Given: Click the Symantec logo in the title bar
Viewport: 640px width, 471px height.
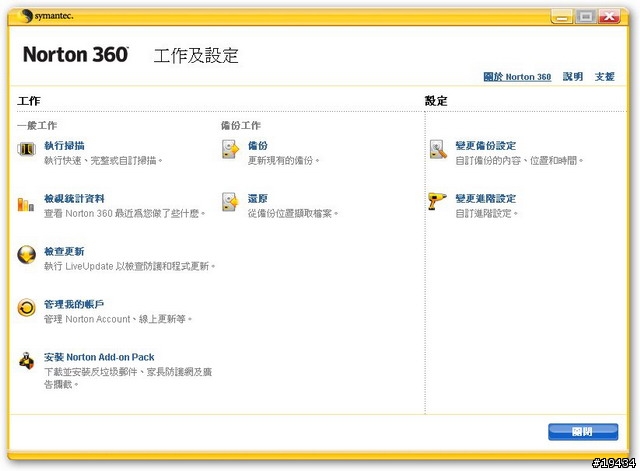Looking at the screenshot, I should (x=46, y=16).
